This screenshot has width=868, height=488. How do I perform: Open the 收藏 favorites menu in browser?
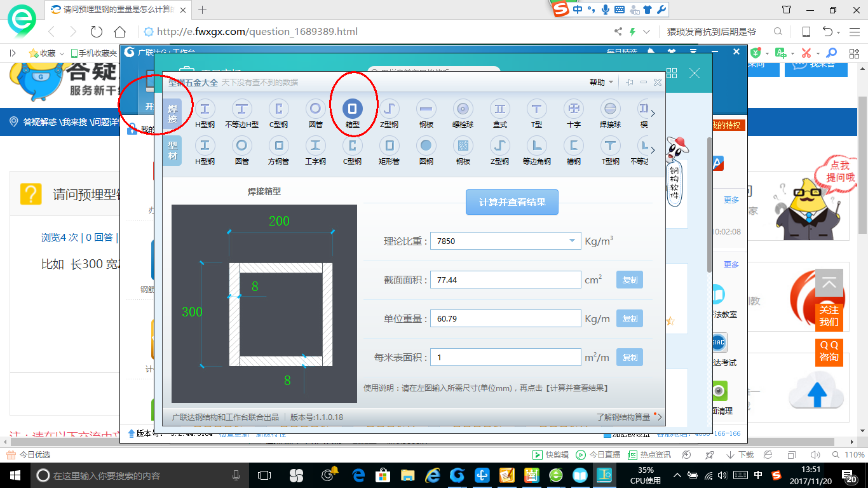tap(46, 53)
